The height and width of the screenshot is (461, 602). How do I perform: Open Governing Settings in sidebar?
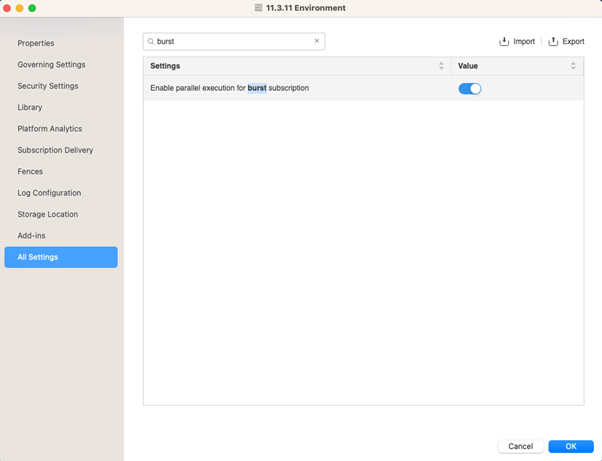[x=51, y=65]
